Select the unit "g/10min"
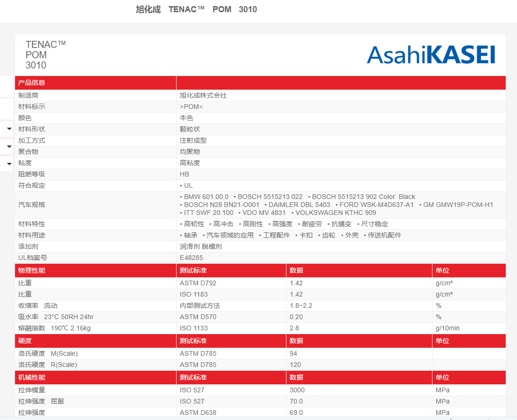 point(448,328)
